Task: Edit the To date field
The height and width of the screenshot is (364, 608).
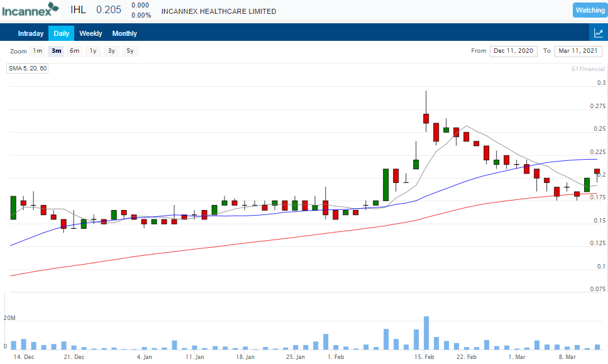Action: tap(578, 51)
